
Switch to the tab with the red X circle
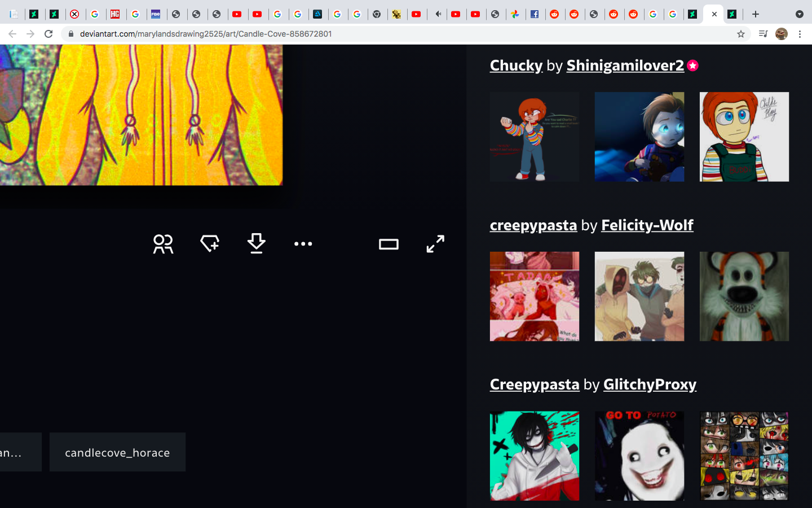click(x=74, y=14)
